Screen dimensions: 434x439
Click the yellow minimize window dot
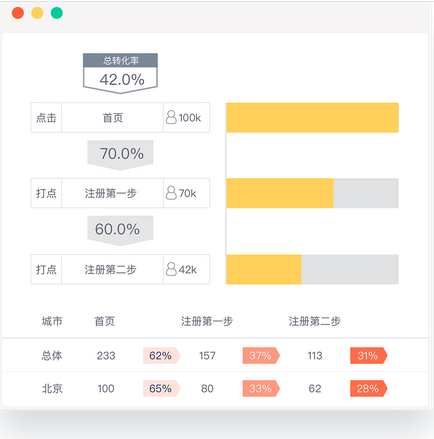[37, 13]
